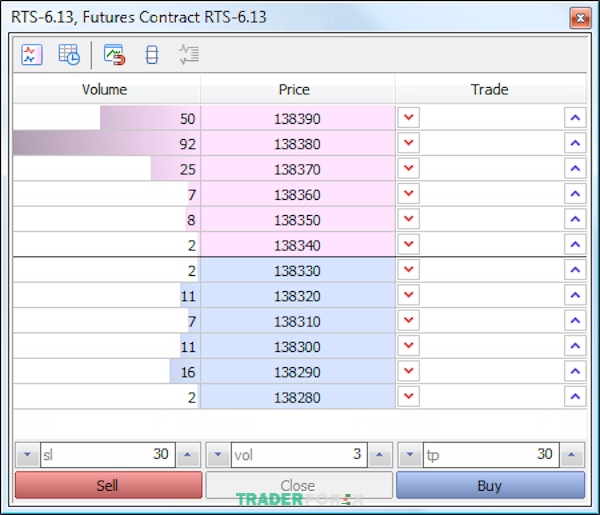
Task: Click the tp input field
Action: (491, 455)
